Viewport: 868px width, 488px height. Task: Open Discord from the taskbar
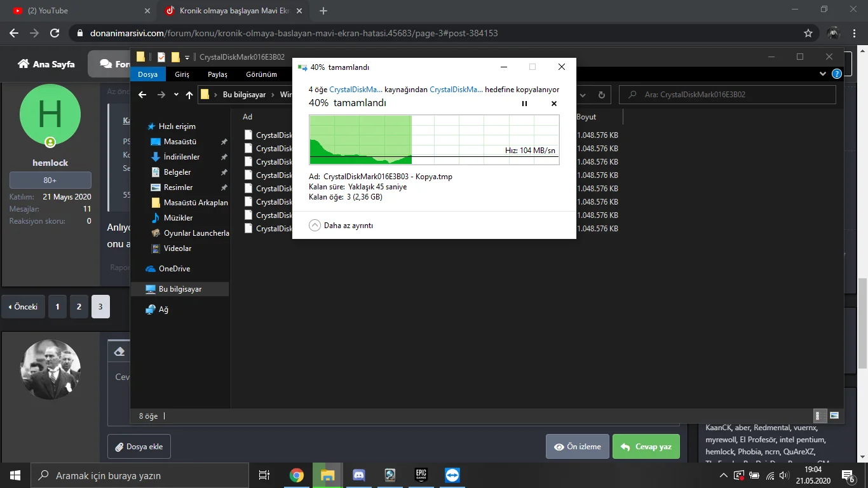point(358,475)
